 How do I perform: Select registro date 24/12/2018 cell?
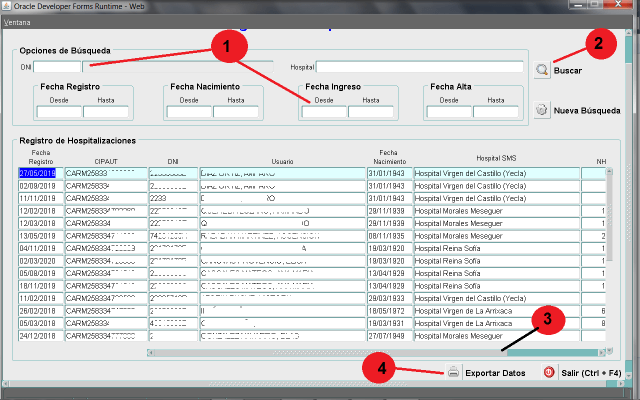pyautogui.click(x=41, y=336)
